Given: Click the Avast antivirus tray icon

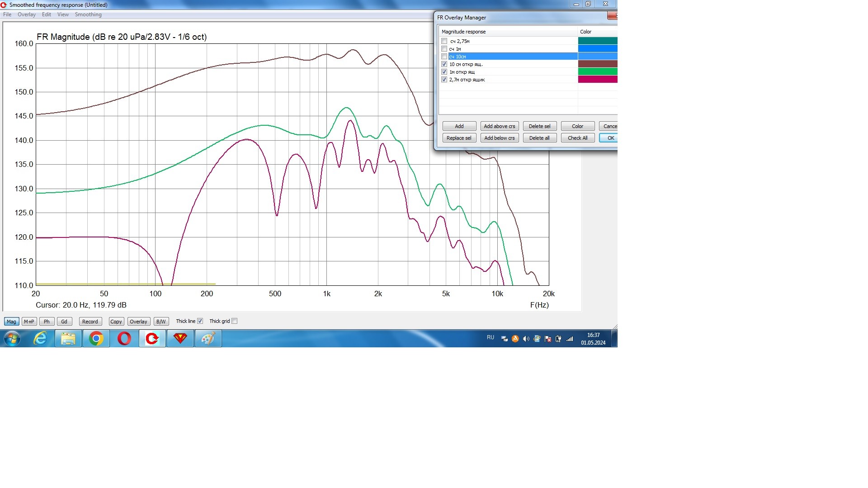Looking at the screenshot, I should point(515,339).
